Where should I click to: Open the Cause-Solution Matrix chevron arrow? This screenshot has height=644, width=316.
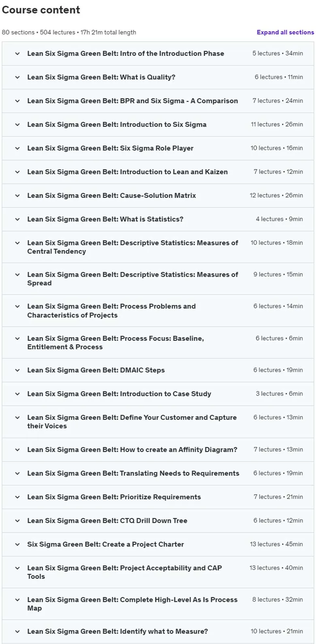pyautogui.click(x=17, y=195)
